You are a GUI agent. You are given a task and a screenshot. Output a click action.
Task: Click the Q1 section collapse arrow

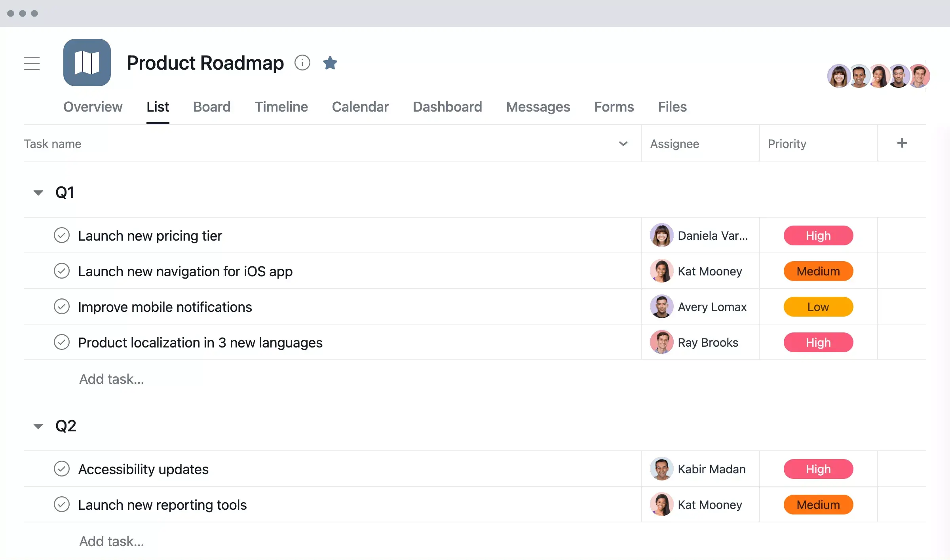coord(38,192)
